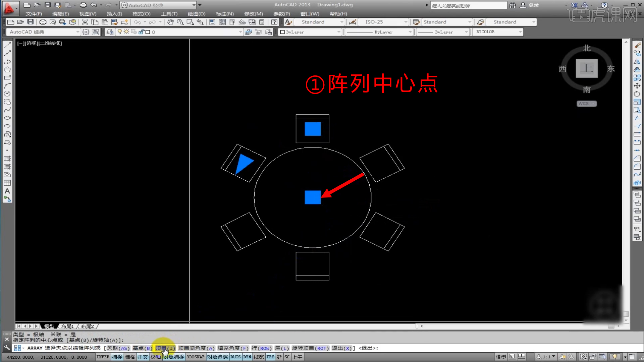The width and height of the screenshot is (644, 362).
Task: Toggle DUCS dynamic UCS
Action: click(x=235, y=357)
